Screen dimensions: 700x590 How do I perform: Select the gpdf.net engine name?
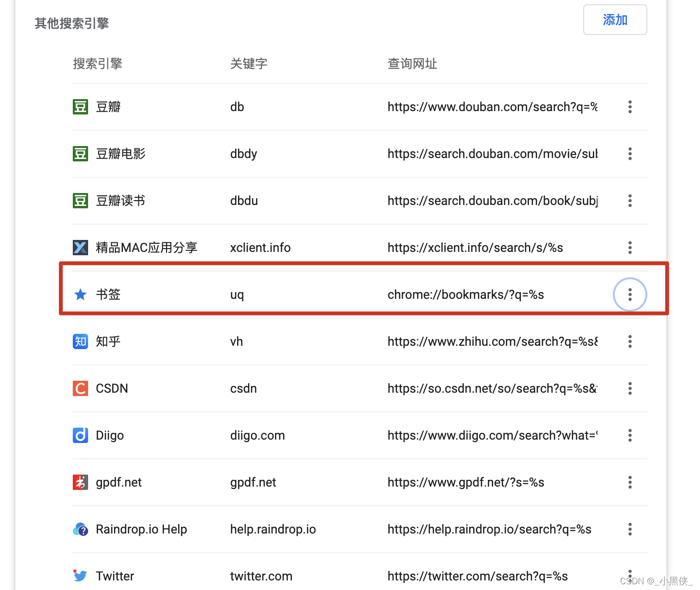pos(119,482)
